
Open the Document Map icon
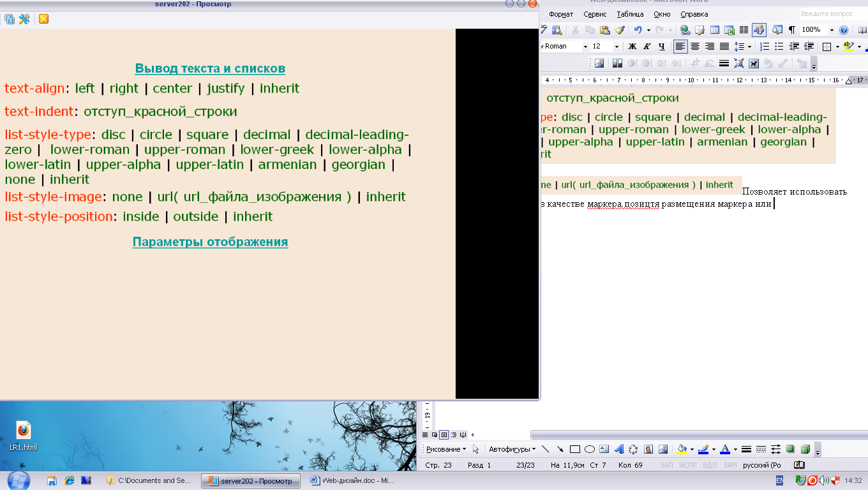(x=777, y=29)
